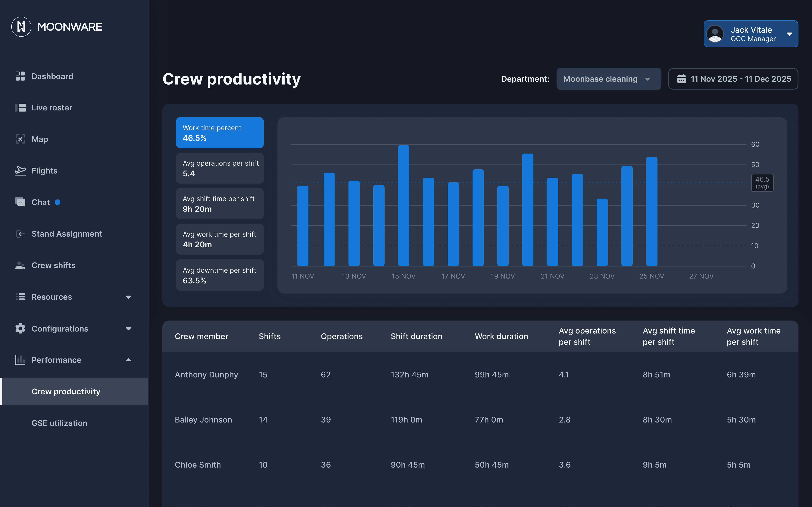Select the Work time percent metric card
Viewport: 812px width, 507px height.
coord(220,133)
